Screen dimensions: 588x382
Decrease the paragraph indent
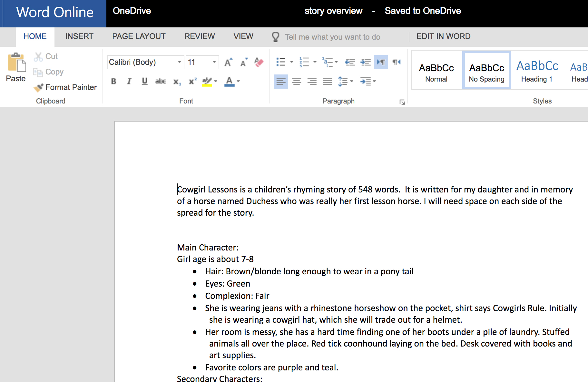coord(350,62)
